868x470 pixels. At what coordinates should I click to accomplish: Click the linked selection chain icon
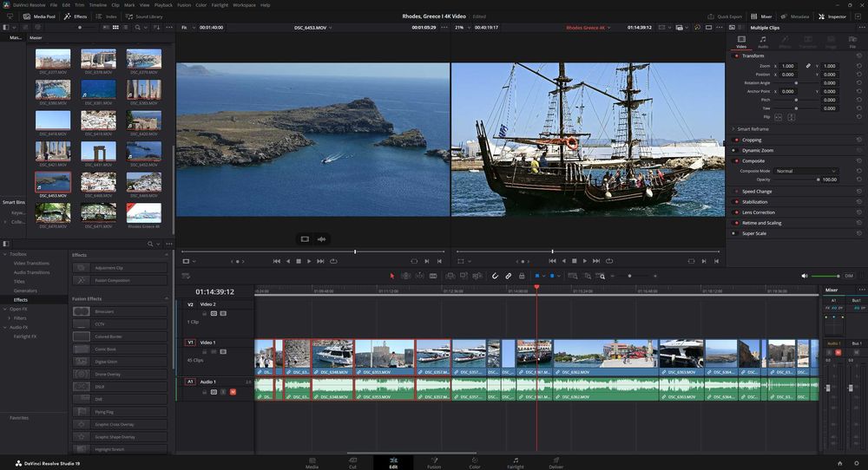[x=508, y=276]
